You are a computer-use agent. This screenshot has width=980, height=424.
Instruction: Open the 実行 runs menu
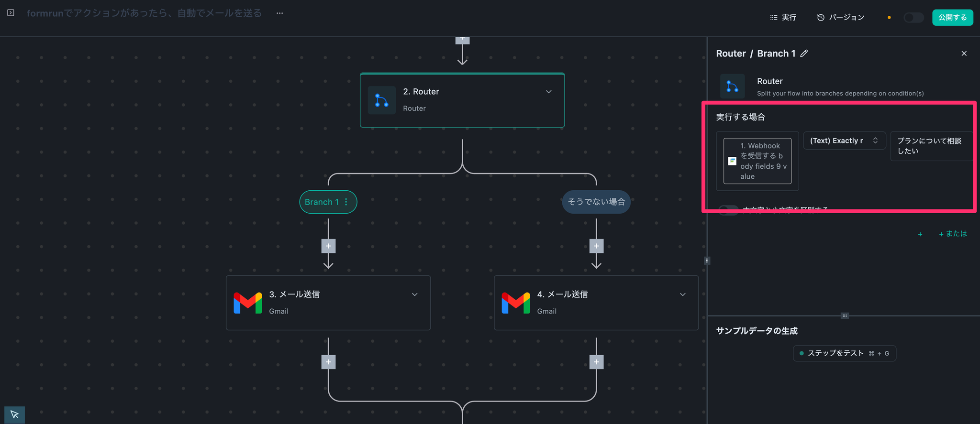[783, 18]
